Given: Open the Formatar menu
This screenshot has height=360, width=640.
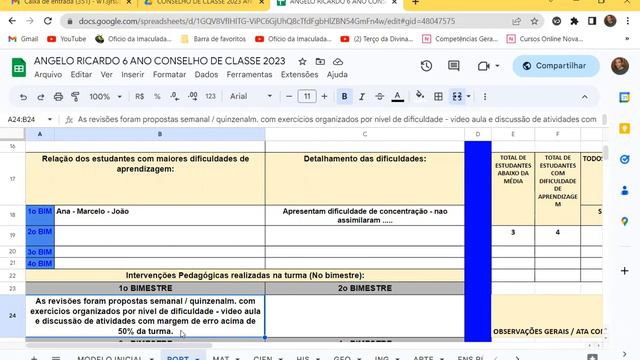Looking at the screenshot, I should click(x=169, y=75).
